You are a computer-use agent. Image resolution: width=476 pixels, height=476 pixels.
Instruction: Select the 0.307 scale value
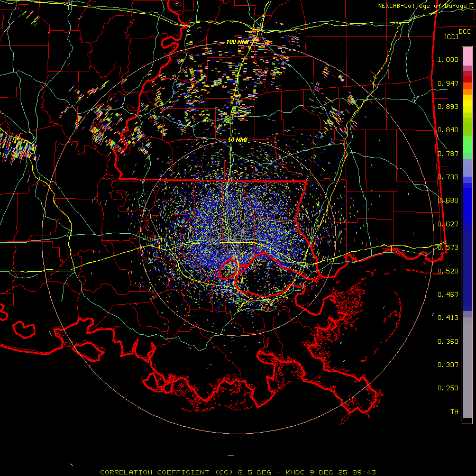tap(448, 364)
